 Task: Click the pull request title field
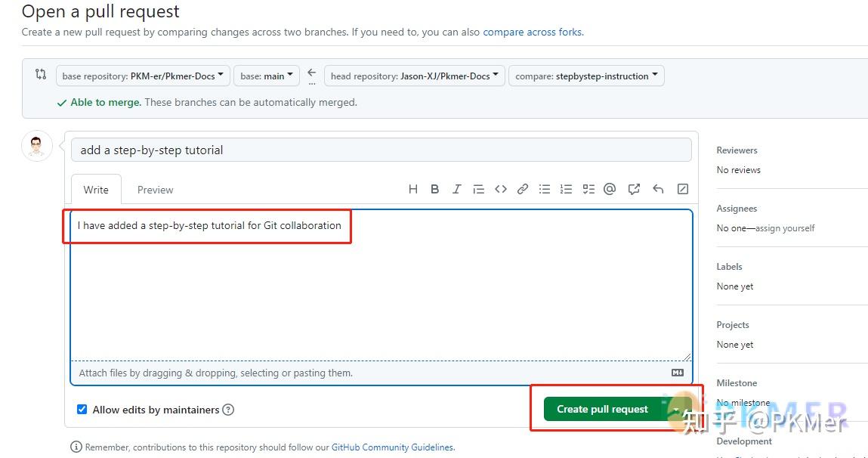pyautogui.click(x=381, y=150)
